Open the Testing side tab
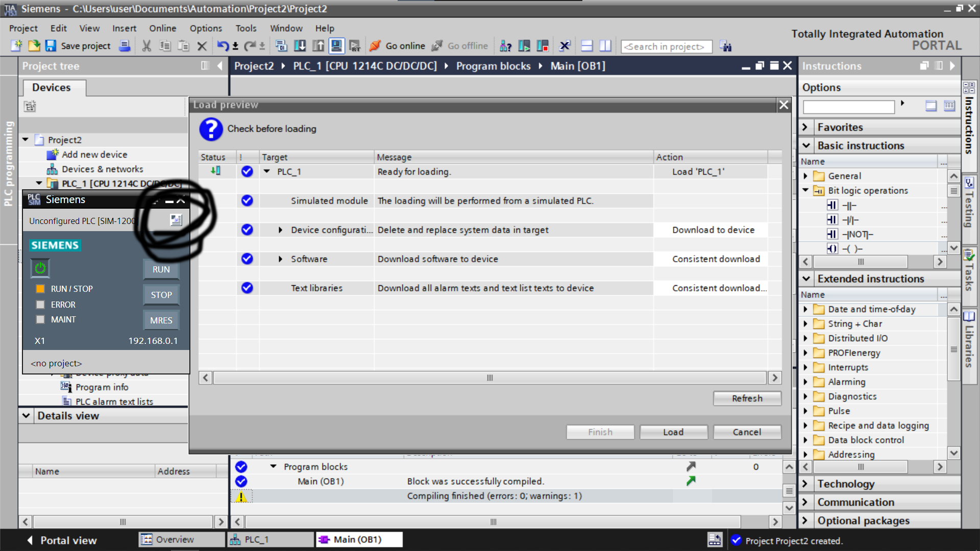This screenshot has height=551, width=980. [x=969, y=203]
